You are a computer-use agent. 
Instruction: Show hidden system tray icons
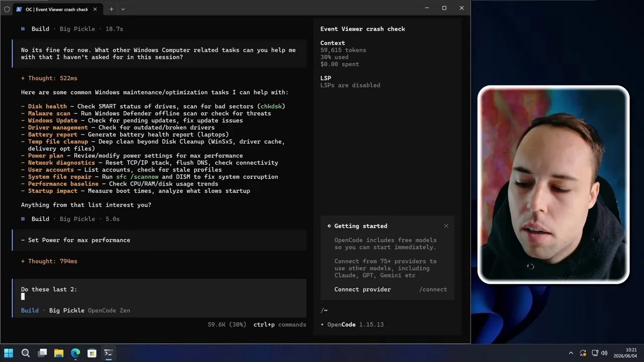pyautogui.click(x=571, y=353)
